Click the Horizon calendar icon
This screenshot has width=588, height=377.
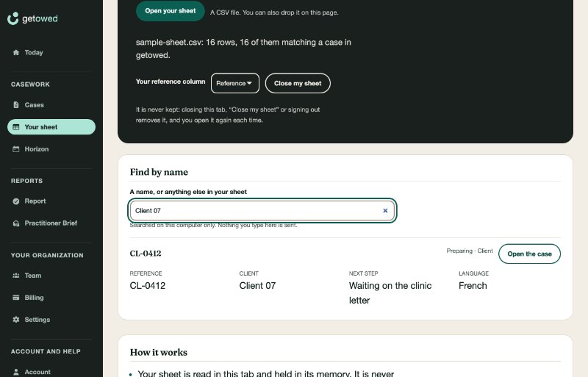(x=15, y=149)
